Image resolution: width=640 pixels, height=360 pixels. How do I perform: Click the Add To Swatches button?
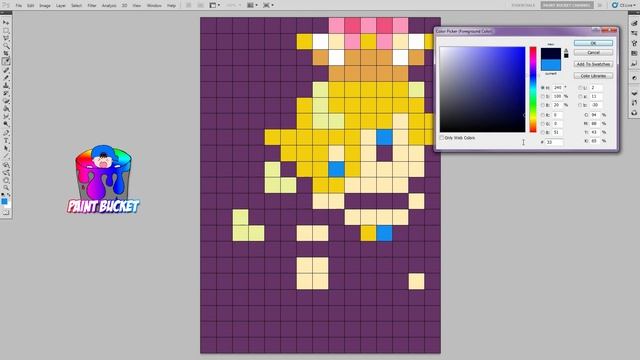[593, 64]
